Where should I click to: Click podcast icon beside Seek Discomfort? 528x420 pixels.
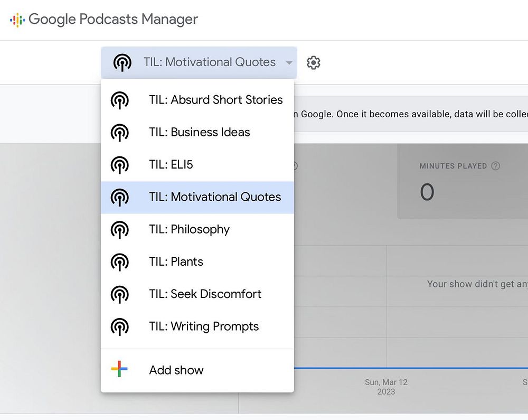[x=120, y=294]
